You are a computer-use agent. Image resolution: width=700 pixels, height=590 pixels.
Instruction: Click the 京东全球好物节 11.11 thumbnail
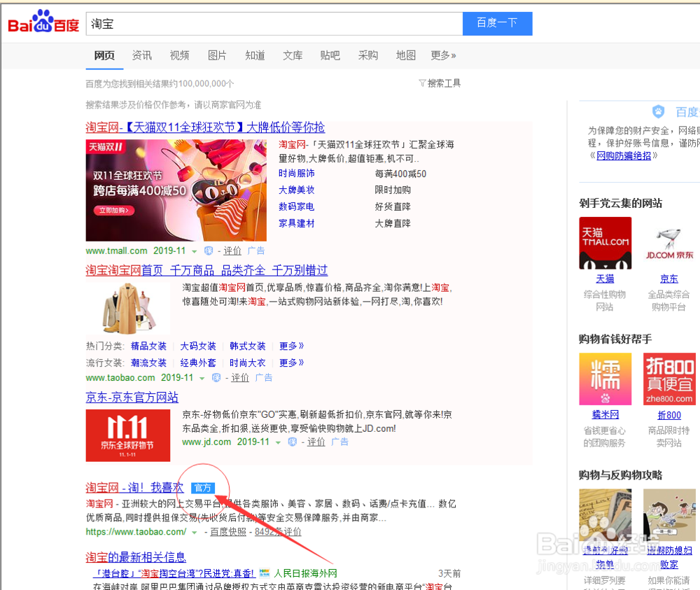127,435
